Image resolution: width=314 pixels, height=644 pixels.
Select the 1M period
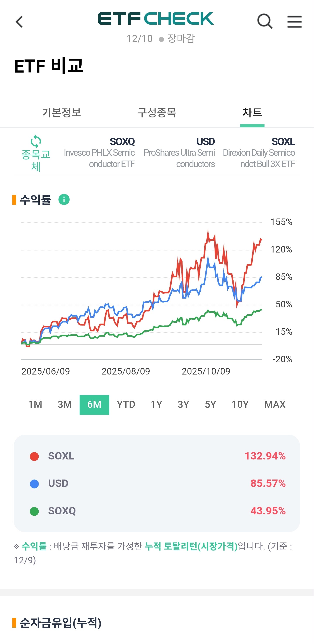tap(35, 405)
